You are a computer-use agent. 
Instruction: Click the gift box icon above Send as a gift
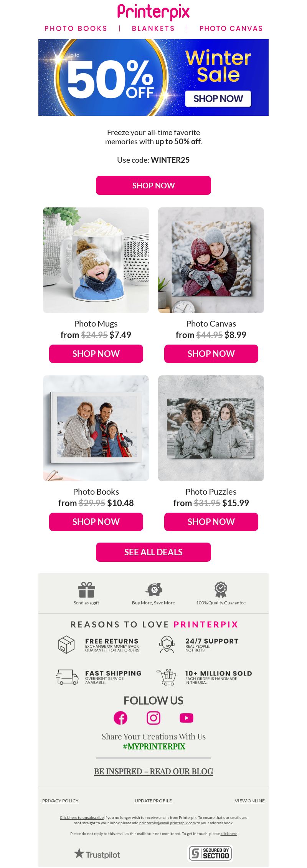coord(86,590)
